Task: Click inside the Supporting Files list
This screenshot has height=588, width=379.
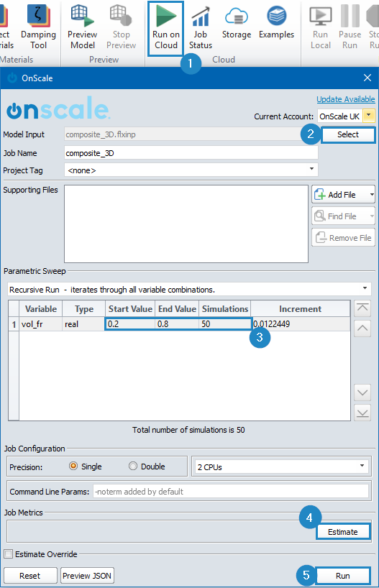Action: click(x=186, y=224)
